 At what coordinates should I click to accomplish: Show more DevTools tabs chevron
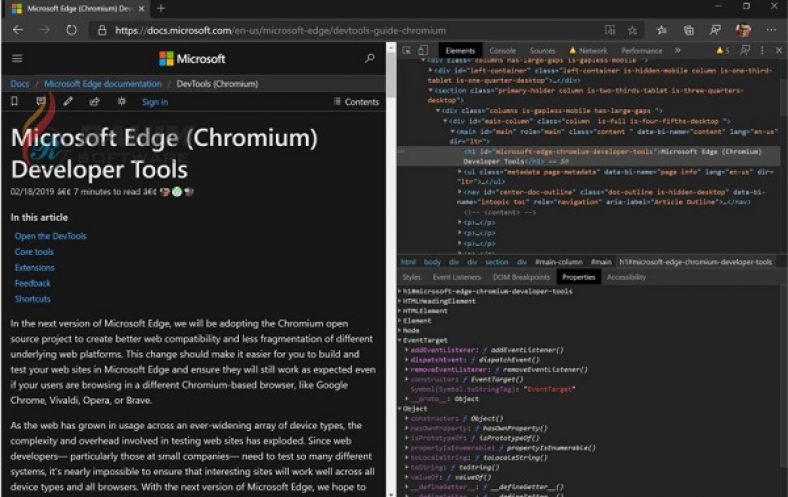(677, 50)
